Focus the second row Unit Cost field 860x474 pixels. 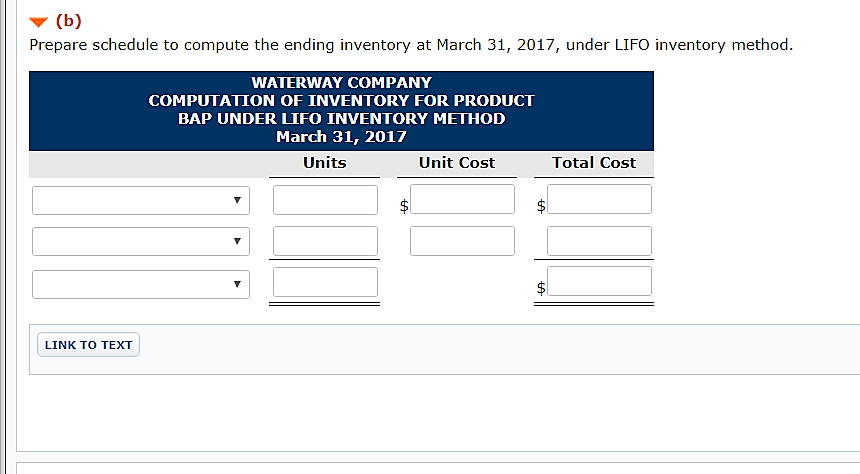click(462, 241)
